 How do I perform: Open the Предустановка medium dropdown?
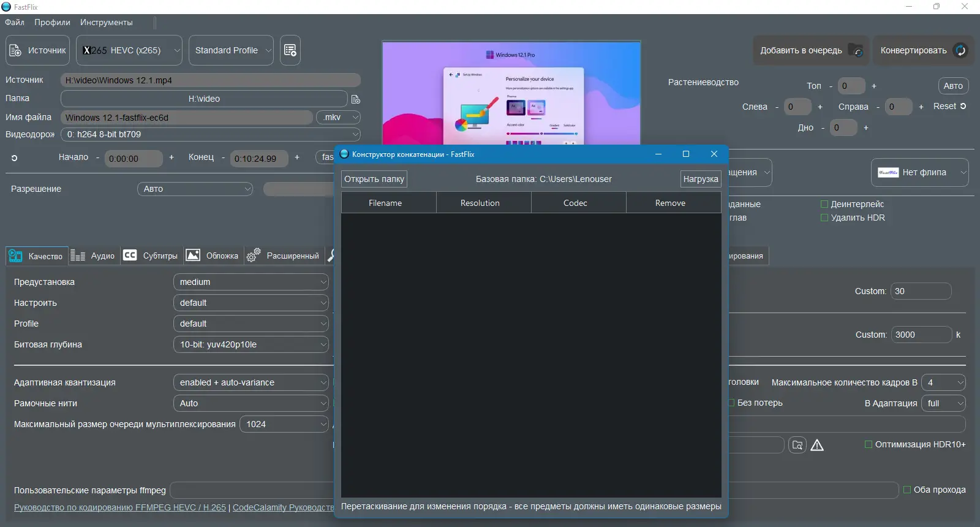click(x=251, y=282)
